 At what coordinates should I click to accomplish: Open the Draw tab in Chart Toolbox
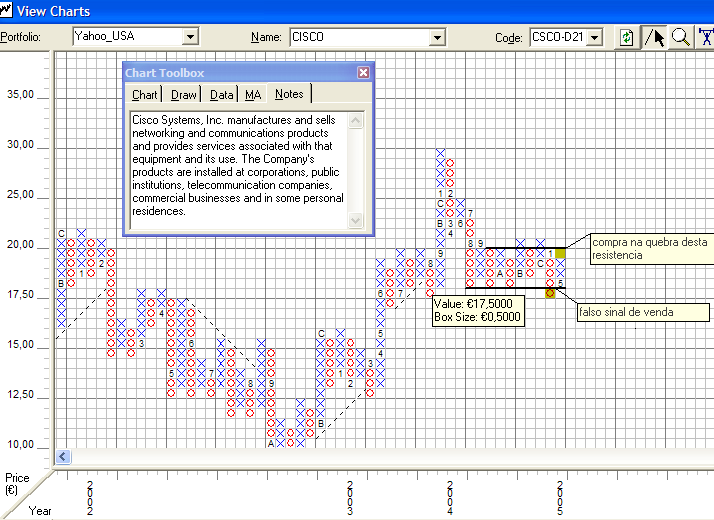coord(184,95)
